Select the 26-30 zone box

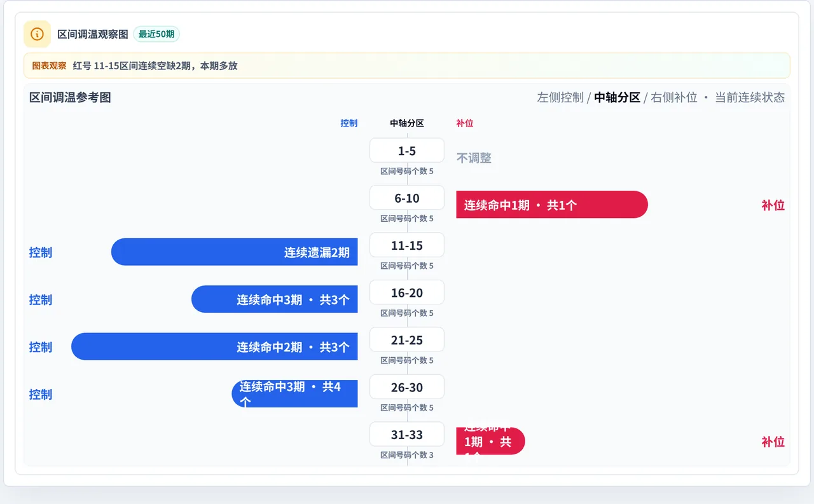coord(407,387)
